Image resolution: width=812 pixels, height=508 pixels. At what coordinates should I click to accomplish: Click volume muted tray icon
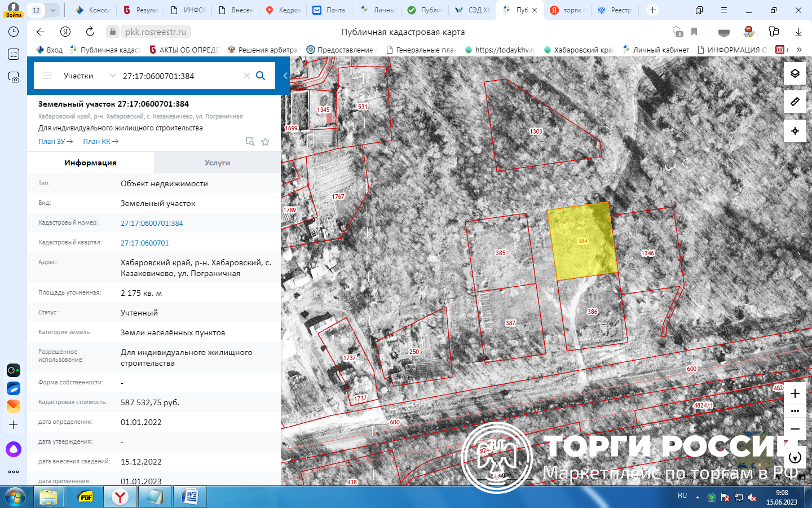point(752,497)
